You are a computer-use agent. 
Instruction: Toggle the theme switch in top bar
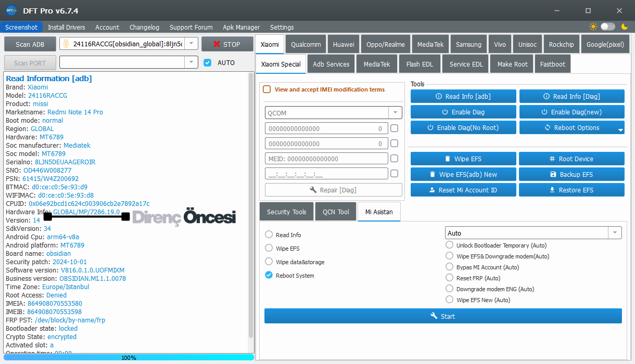(607, 27)
